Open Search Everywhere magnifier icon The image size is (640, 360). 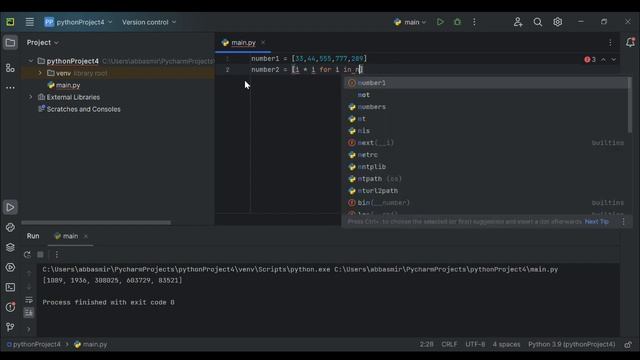pos(538,22)
